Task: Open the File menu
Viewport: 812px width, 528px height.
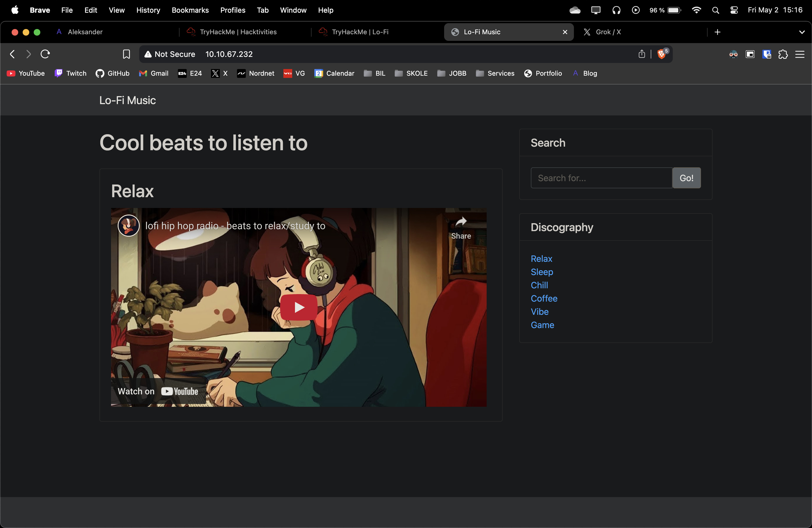Action: [67, 10]
